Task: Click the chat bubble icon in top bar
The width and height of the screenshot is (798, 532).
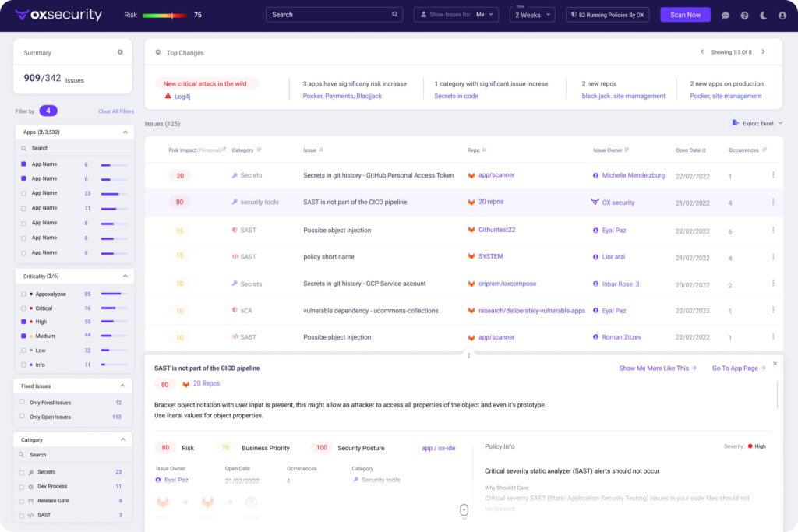Action: tap(726, 15)
